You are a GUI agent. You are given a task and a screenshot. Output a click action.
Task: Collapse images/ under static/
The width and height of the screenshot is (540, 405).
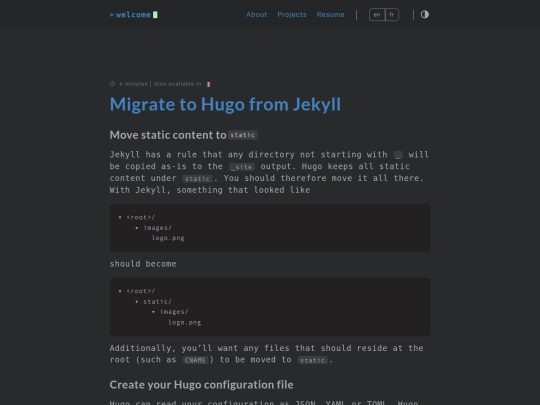[153, 312]
